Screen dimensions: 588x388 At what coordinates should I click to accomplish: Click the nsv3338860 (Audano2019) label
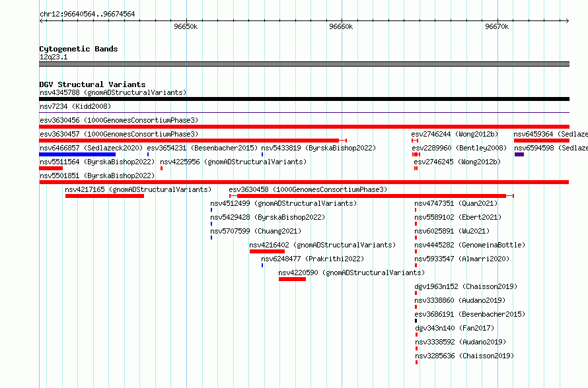(460, 300)
